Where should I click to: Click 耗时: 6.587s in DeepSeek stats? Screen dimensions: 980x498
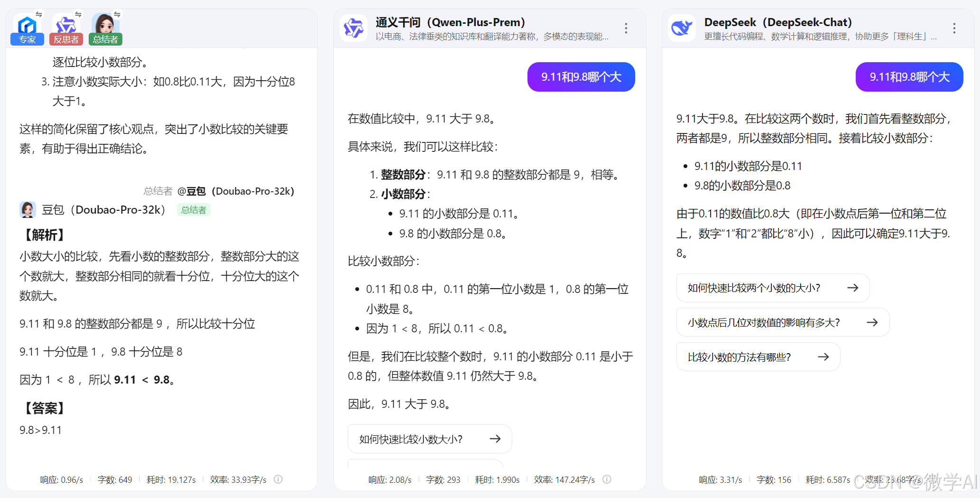[828, 480]
